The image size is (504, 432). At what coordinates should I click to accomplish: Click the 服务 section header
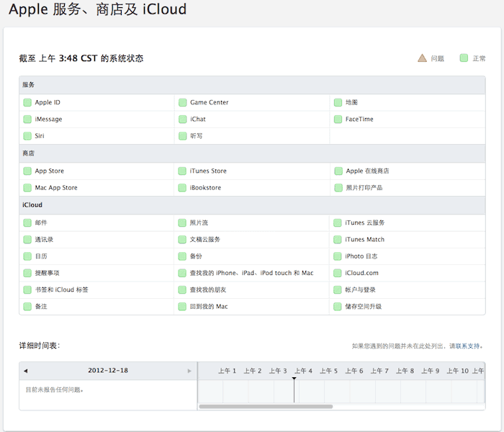252,85
